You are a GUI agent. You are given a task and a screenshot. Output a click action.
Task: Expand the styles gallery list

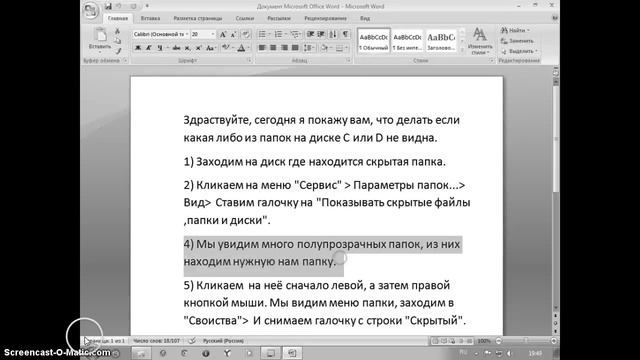(462, 50)
